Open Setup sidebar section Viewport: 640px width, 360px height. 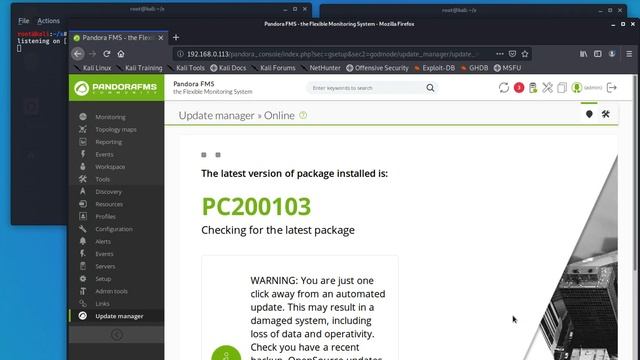tap(103, 279)
